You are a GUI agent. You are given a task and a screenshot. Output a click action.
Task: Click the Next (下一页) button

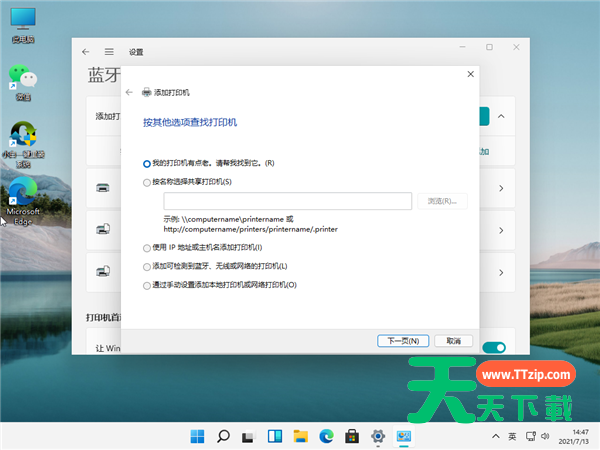tap(404, 340)
